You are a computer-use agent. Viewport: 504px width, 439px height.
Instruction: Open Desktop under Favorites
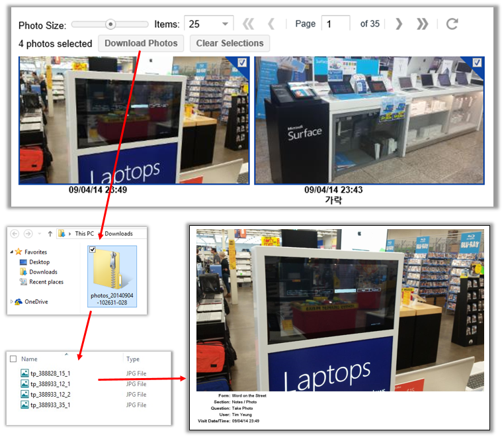click(x=34, y=262)
